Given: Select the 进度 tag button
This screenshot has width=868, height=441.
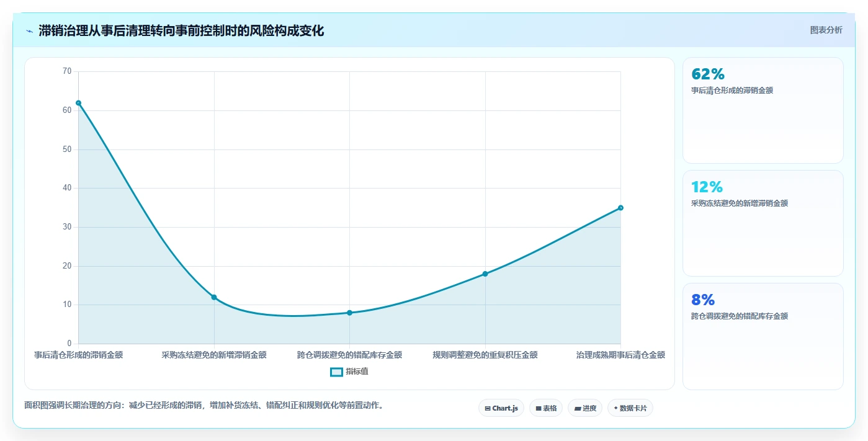Looking at the screenshot, I should [585, 408].
